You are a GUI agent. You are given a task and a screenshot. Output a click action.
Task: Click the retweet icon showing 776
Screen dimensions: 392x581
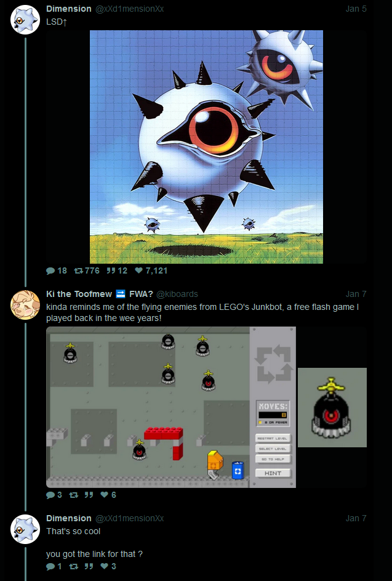[78, 271]
